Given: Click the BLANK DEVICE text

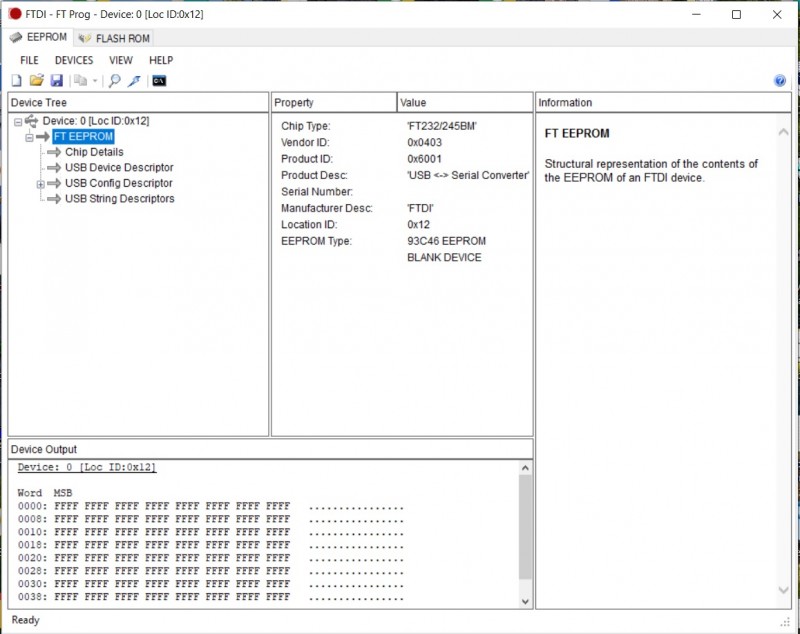Looking at the screenshot, I should click(444, 257).
